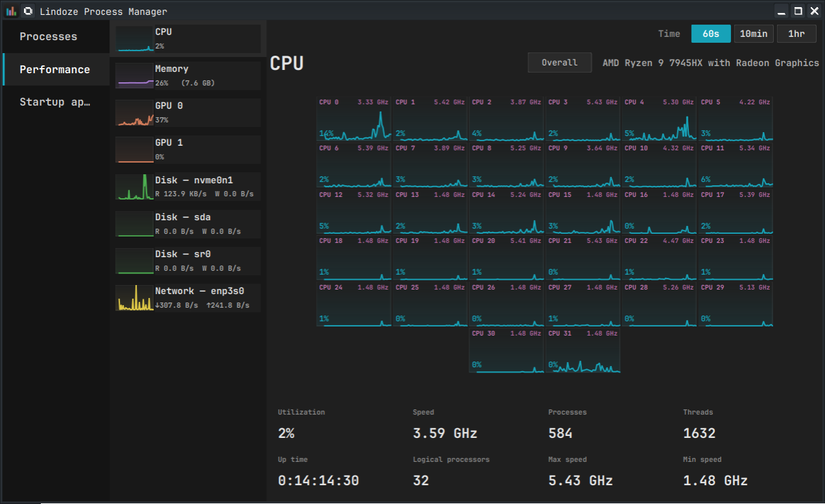Click the Speed value '3.59 GHz'
The image size is (825, 504).
coord(445,433)
